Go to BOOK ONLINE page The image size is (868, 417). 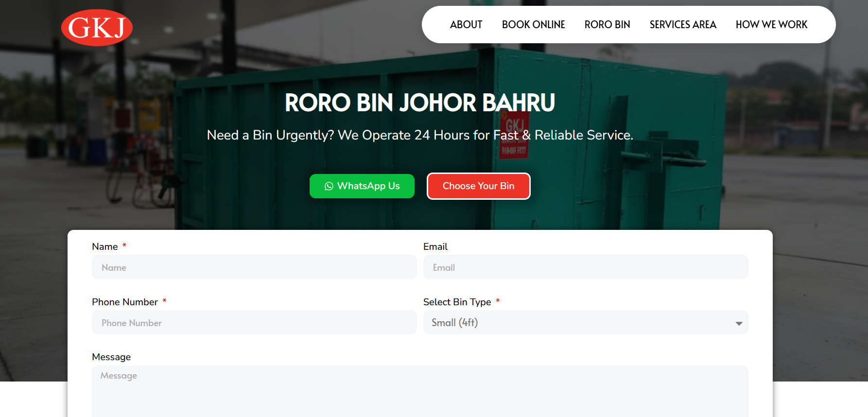(x=533, y=25)
